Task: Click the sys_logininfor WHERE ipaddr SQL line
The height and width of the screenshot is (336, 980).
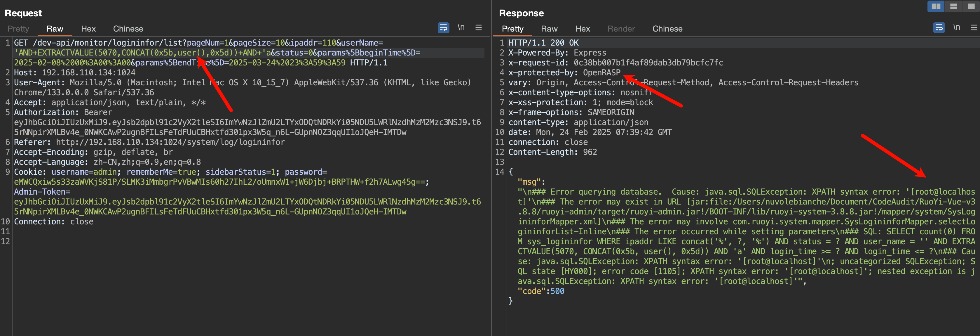Action: [747, 241]
